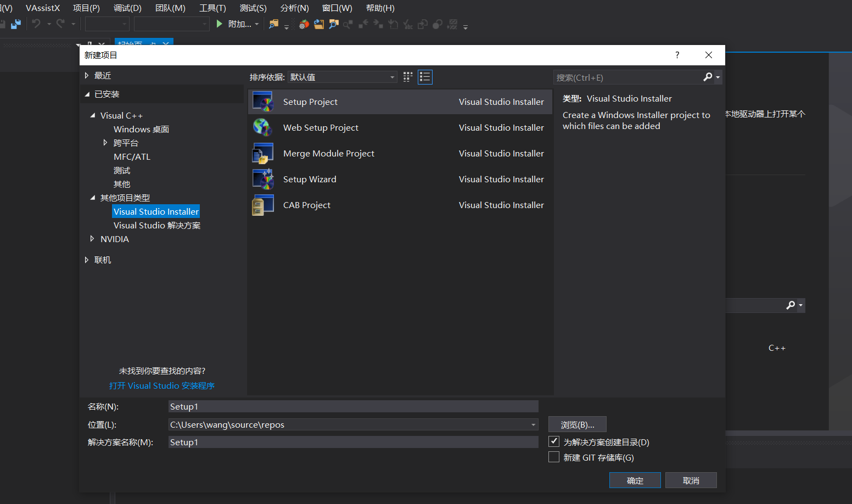
Task: Enable the 新建 GIT 存储库 checkbox
Action: pos(554,457)
